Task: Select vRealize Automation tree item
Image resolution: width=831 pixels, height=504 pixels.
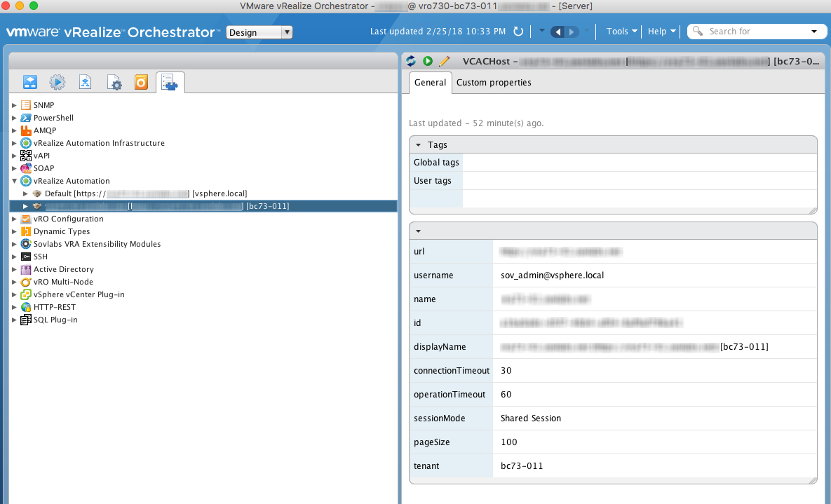Action: coord(72,181)
